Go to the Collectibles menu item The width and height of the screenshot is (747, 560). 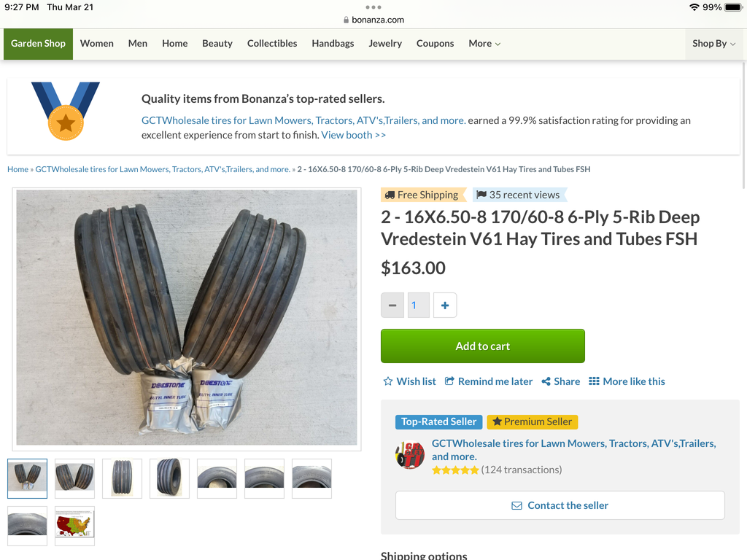[272, 44]
